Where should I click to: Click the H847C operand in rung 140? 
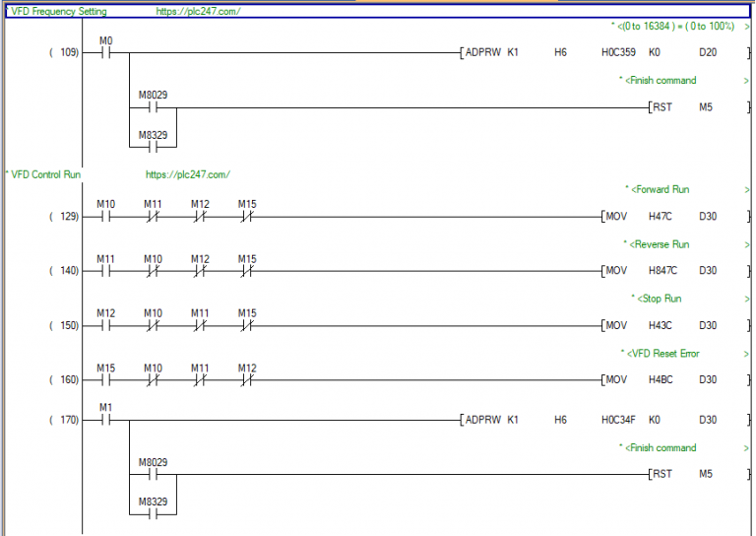(x=662, y=271)
